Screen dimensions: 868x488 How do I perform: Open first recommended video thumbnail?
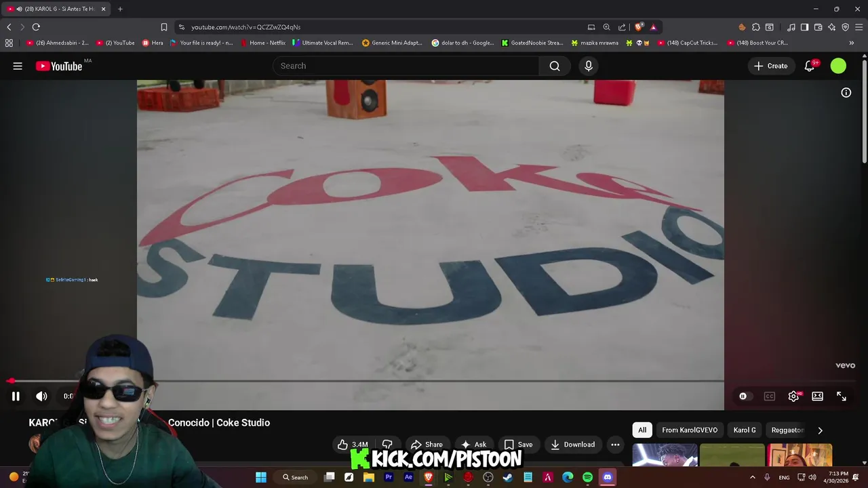(665, 455)
